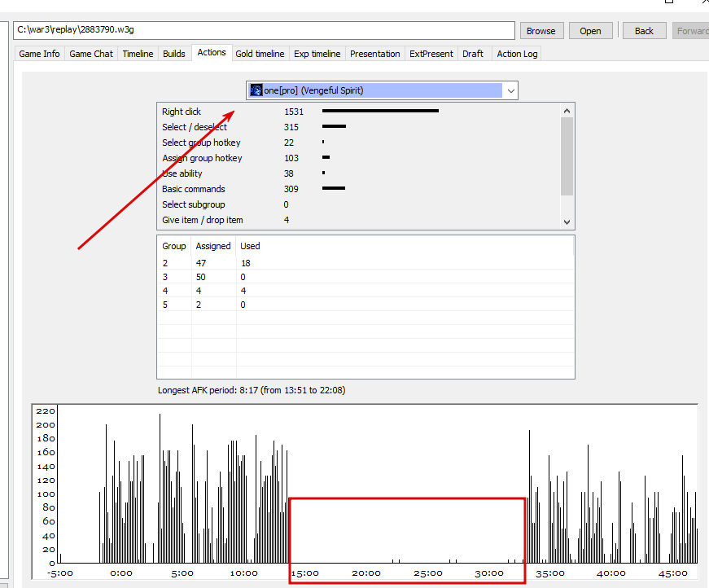Click the replay file path field
Screen dimensions: 709x588
click(264, 30)
